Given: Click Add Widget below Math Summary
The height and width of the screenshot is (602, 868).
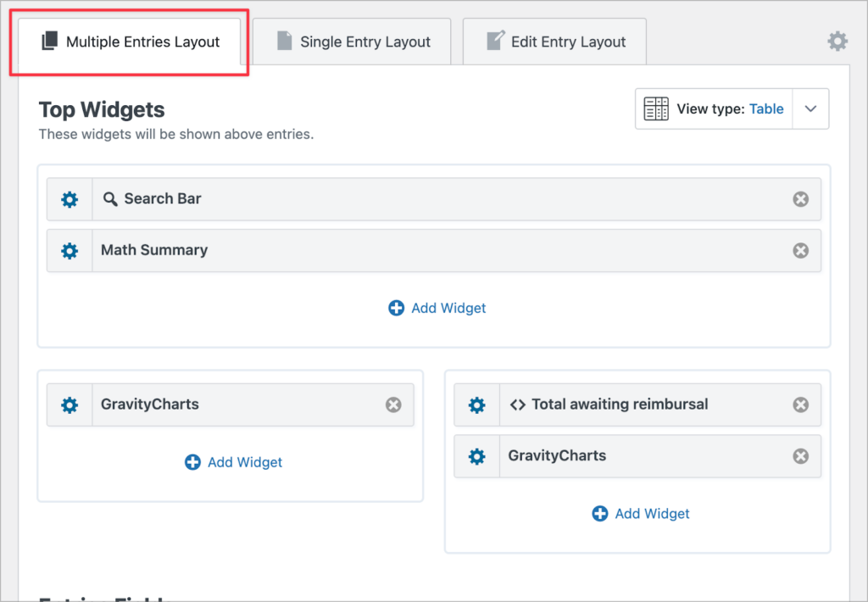Looking at the screenshot, I should pos(437,308).
